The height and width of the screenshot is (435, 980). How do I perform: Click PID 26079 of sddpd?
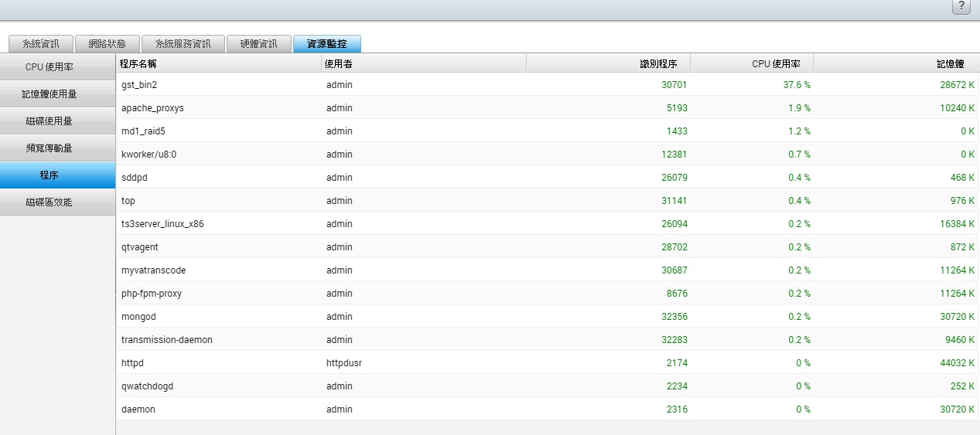click(x=674, y=178)
